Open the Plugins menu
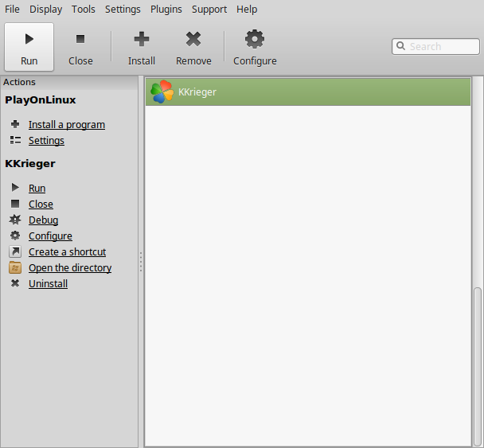The width and height of the screenshot is (484, 448). [166, 10]
